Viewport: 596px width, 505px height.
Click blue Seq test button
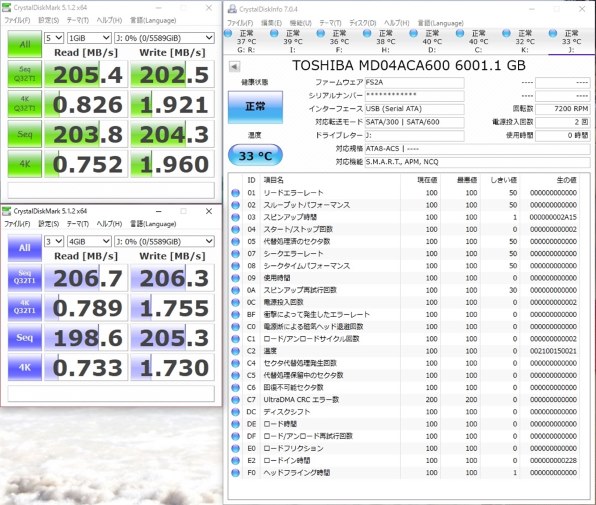25,337
